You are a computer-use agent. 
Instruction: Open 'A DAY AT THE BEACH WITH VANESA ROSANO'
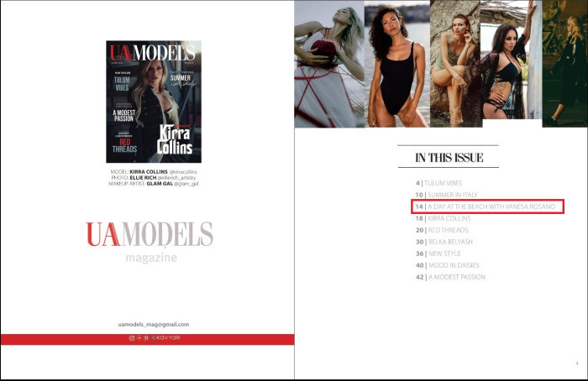pos(491,206)
